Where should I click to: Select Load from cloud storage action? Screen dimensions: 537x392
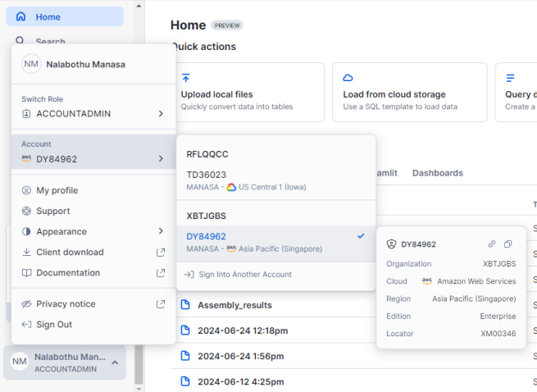coord(407,94)
